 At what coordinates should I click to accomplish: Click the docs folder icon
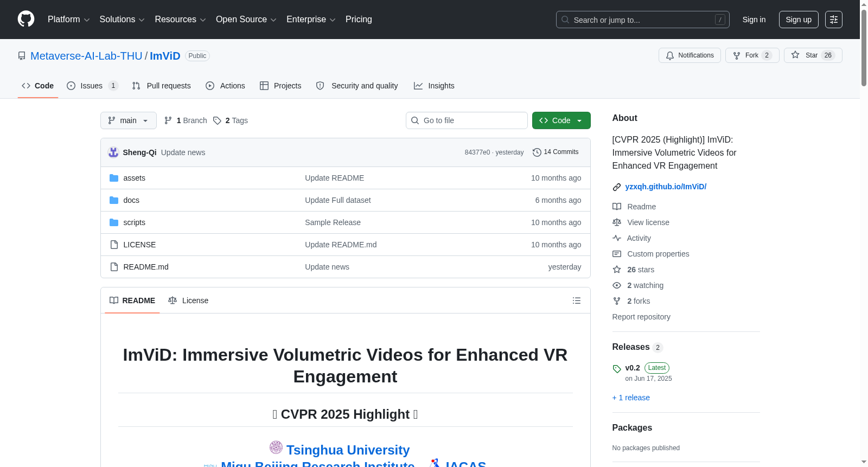114,200
